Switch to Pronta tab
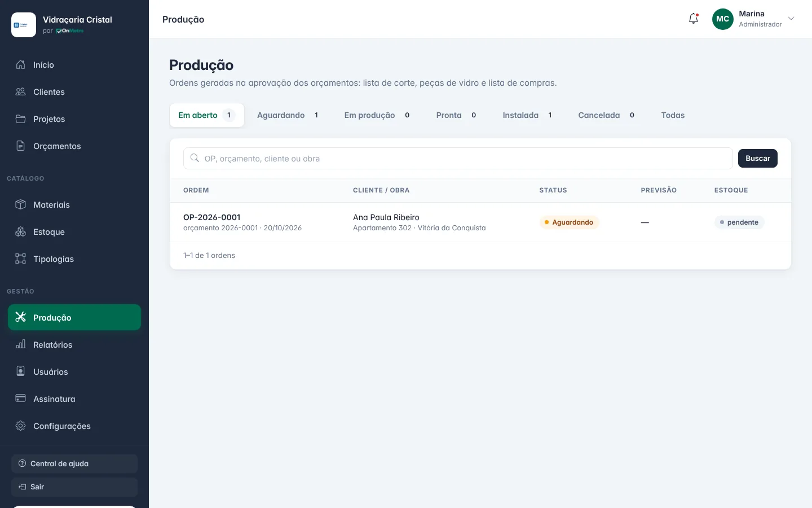Screen dimensions: 812x508 (457, 115)
